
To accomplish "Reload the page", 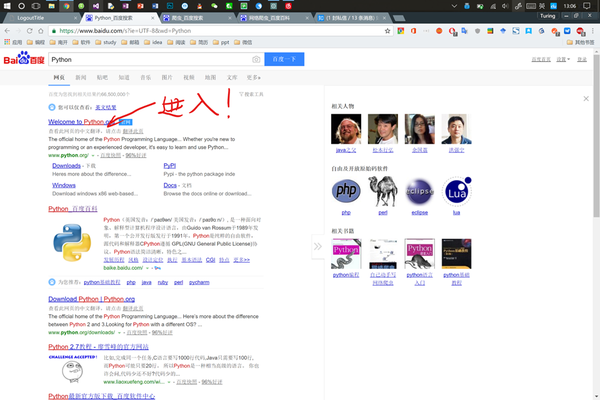I will pyautogui.click(x=29, y=31).
